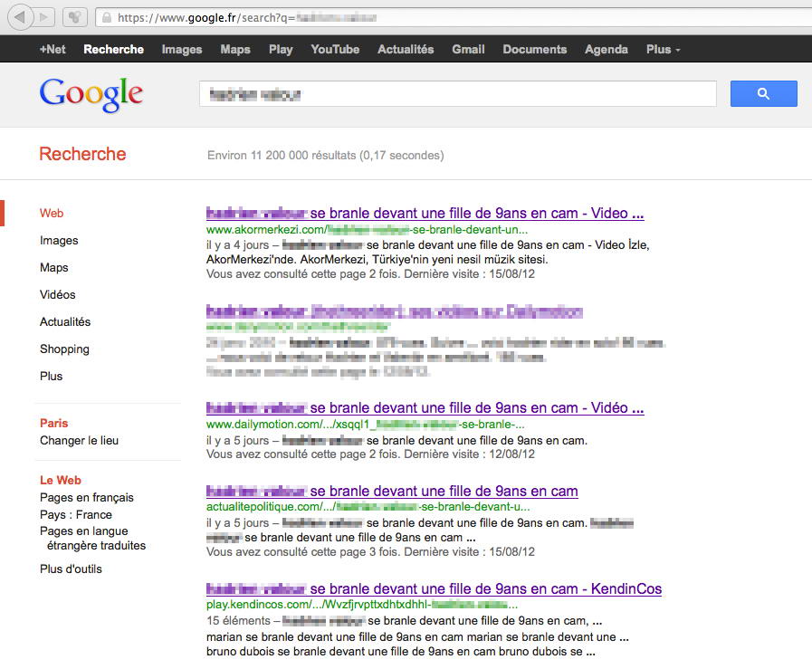Click the green www.akormerkezi.com URL
The image size is (812, 669).
click(368, 230)
